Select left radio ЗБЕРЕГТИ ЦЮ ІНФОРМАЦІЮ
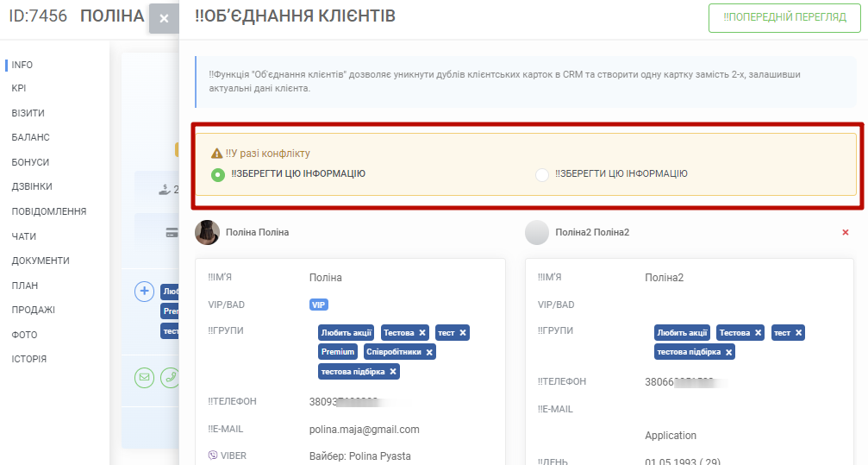The width and height of the screenshot is (868, 465). 218,174
